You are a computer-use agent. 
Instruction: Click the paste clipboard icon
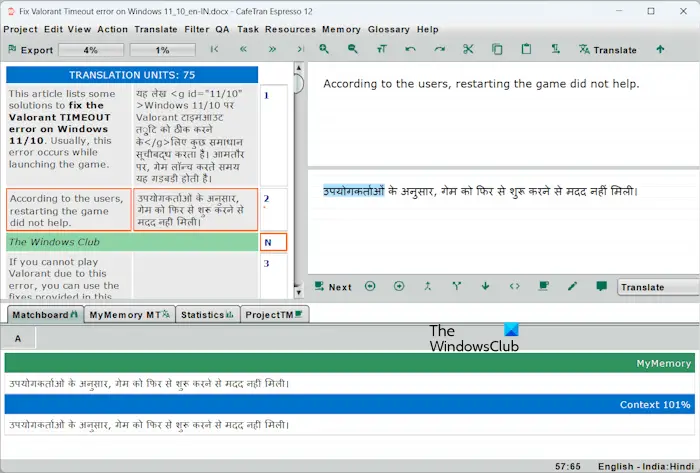(526, 49)
